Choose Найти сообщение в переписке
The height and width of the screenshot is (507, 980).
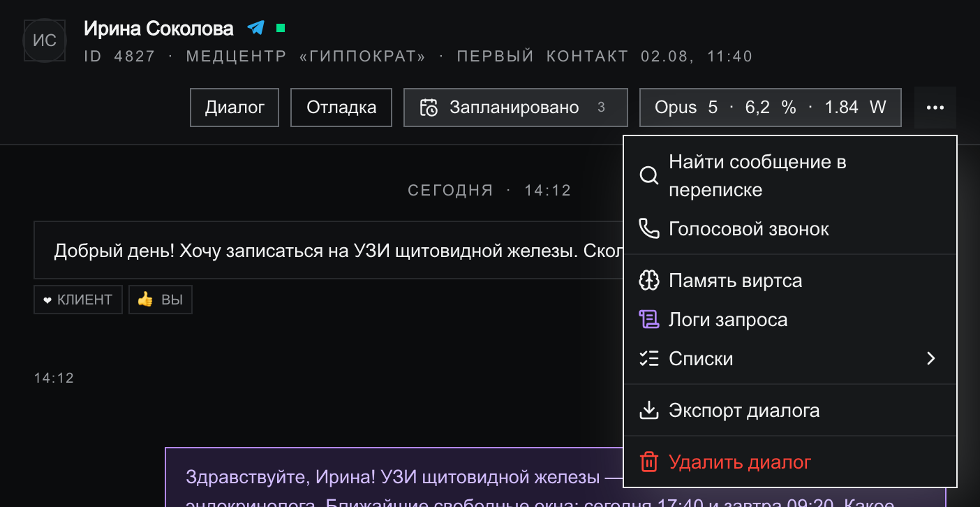(x=790, y=176)
